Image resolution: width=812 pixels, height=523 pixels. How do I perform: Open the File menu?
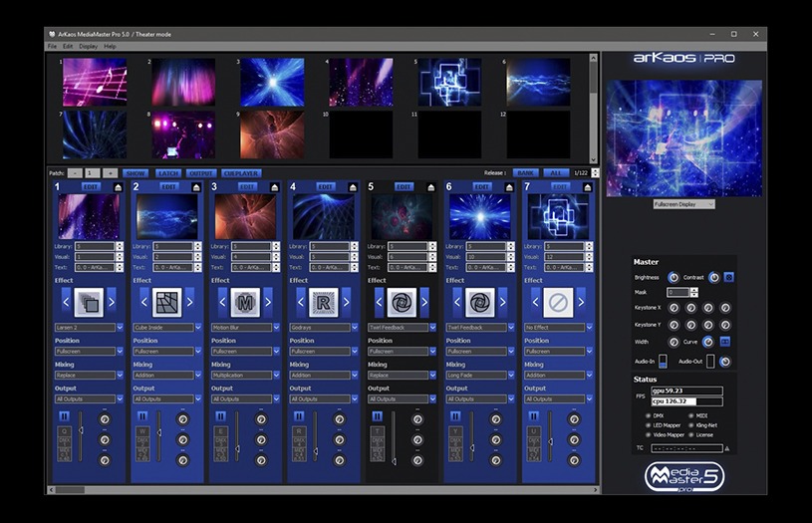[x=52, y=46]
